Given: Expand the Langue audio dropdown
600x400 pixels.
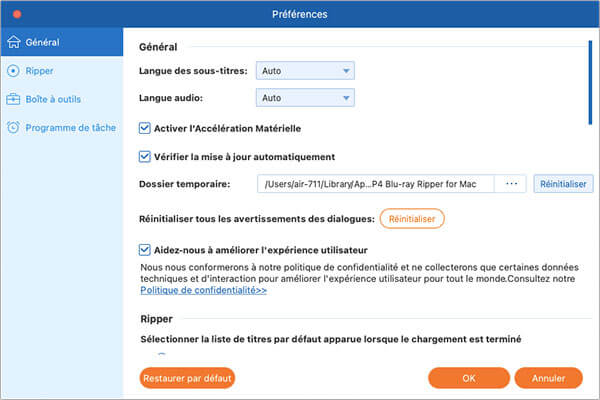Looking at the screenshot, I should click(x=305, y=98).
